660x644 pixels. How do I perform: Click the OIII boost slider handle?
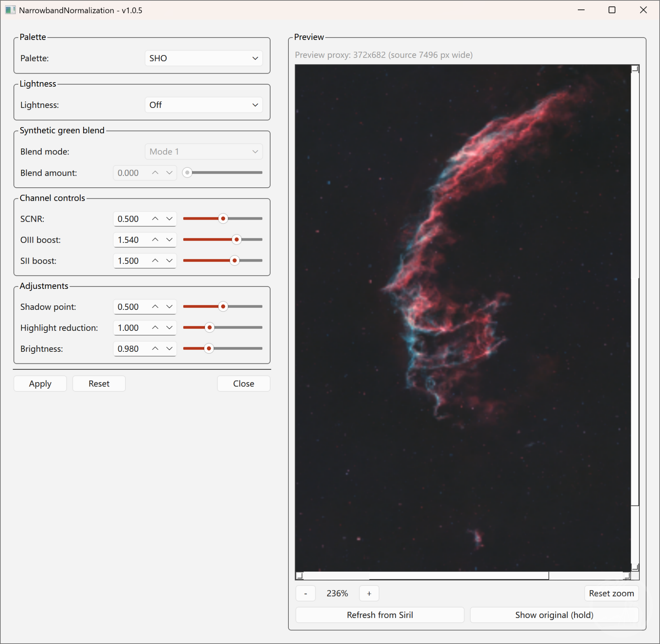point(236,240)
